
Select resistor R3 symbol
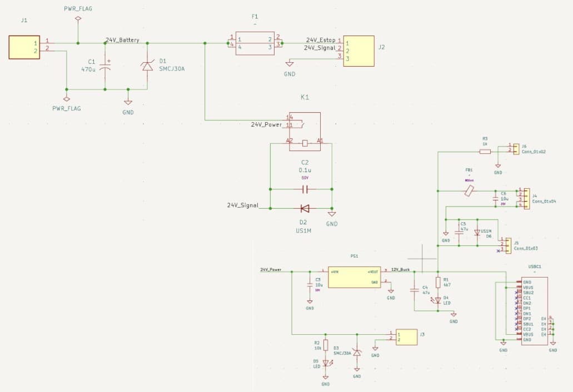[x=485, y=151]
